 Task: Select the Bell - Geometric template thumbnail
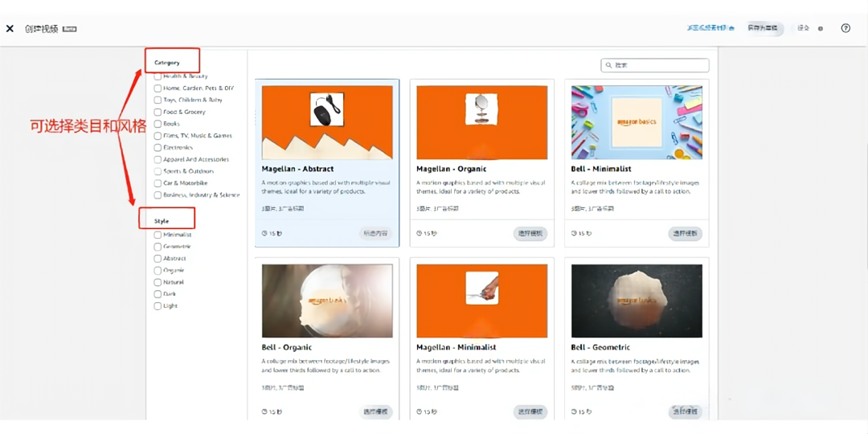click(637, 301)
